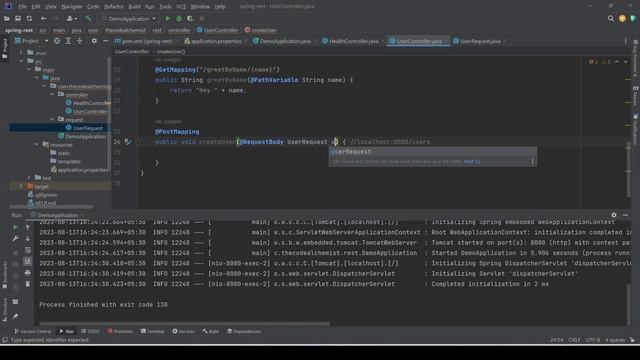Screen dimensions: 640x360
Task: Click Collapse All icon in Project panel
Action: (x=80, y=41)
